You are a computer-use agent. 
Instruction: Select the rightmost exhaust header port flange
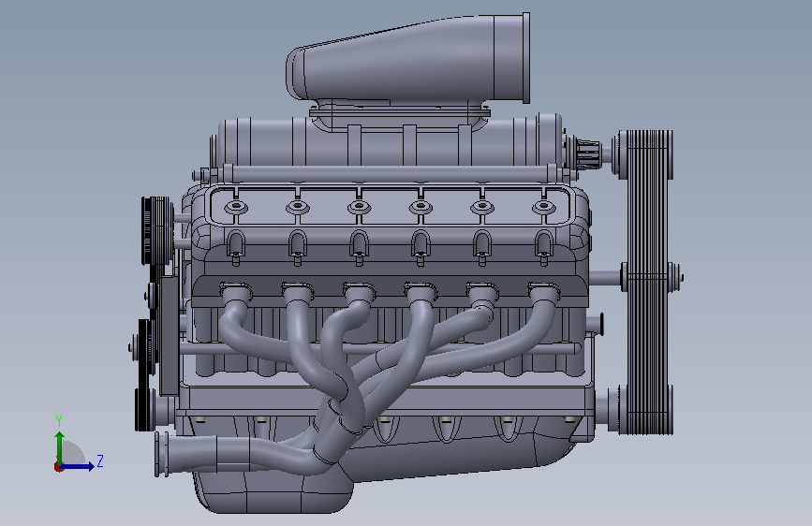click(x=543, y=290)
